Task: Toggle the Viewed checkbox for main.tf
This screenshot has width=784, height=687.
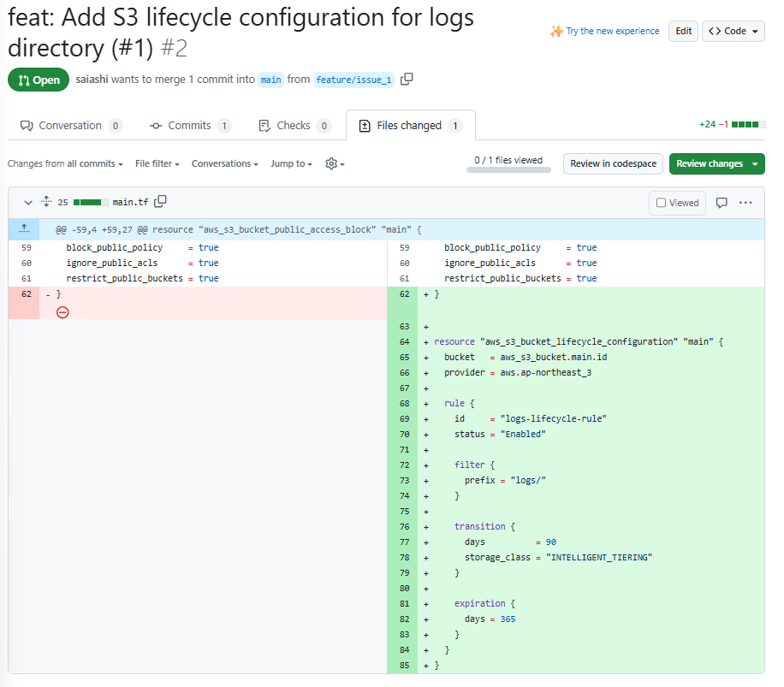Action: (661, 203)
